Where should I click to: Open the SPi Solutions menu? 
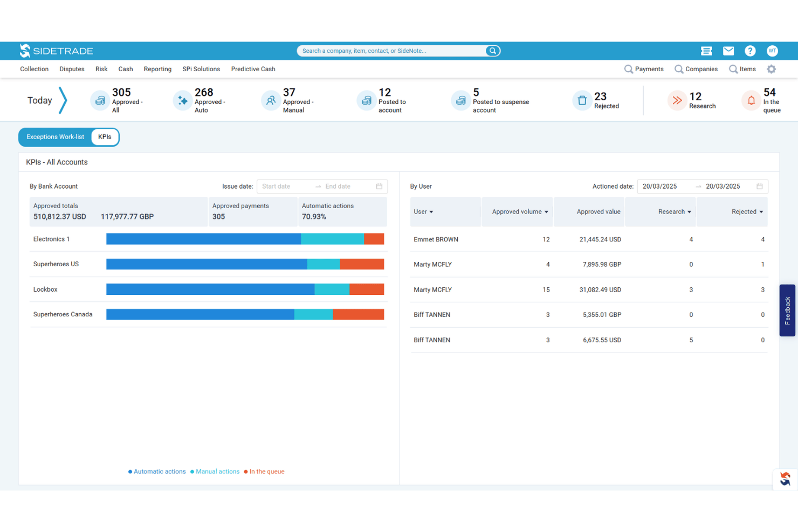pyautogui.click(x=201, y=69)
